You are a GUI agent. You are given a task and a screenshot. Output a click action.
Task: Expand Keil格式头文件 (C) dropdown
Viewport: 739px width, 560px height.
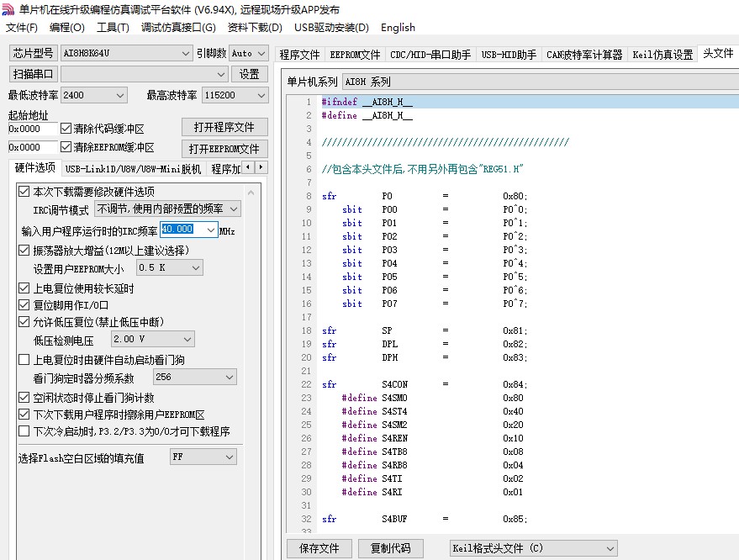(x=610, y=548)
